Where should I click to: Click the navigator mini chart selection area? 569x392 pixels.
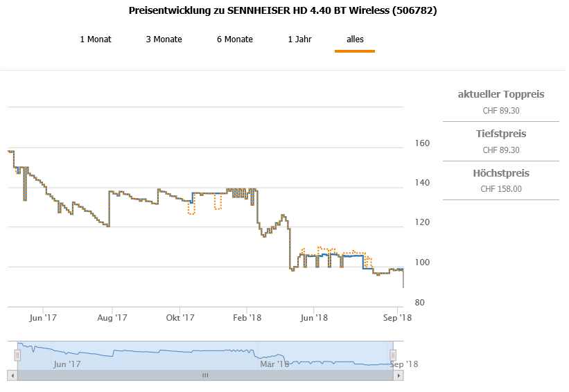205,355
